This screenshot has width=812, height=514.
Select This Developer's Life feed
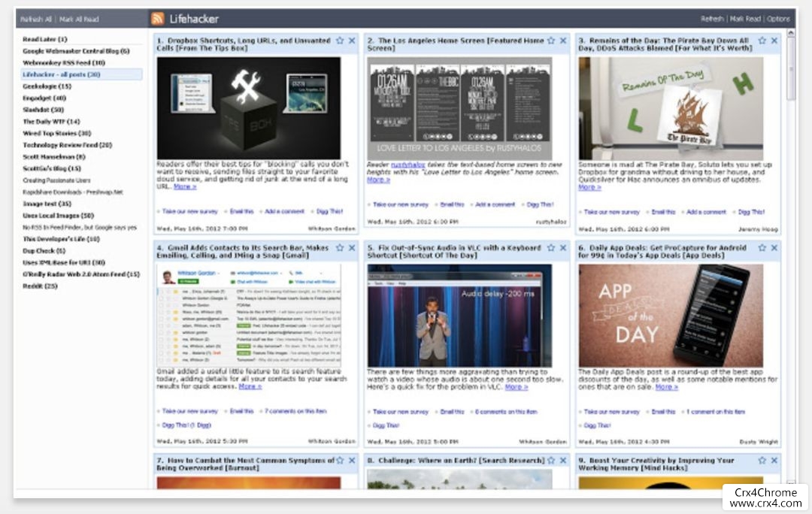pos(61,239)
